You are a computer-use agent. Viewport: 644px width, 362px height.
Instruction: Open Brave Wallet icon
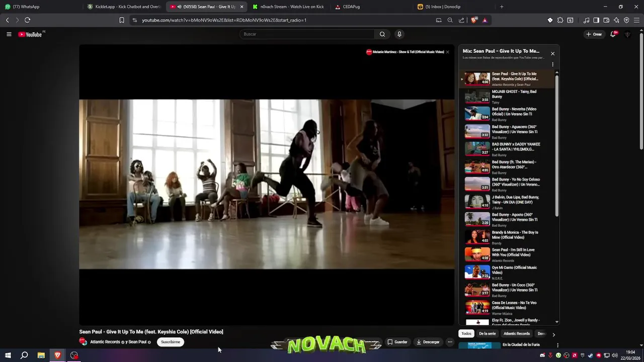606,20
